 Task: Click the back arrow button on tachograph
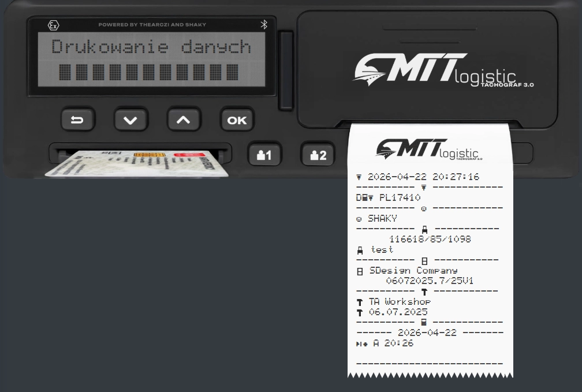pos(77,120)
